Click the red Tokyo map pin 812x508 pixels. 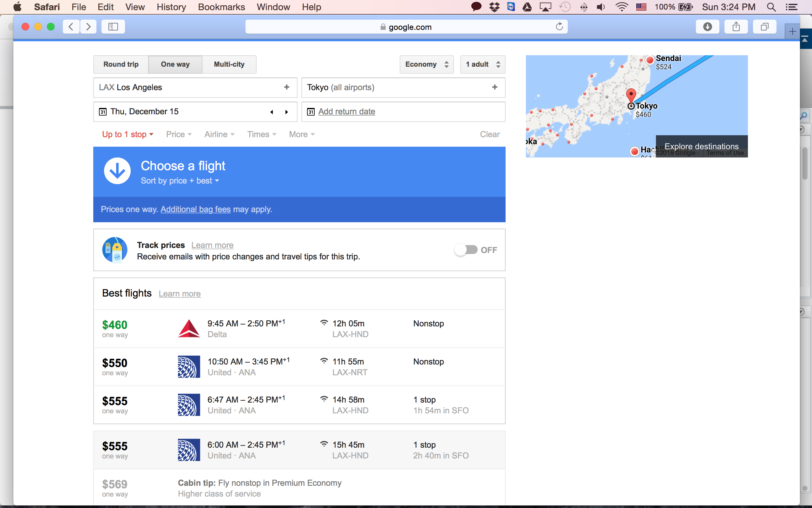(631, 97)
